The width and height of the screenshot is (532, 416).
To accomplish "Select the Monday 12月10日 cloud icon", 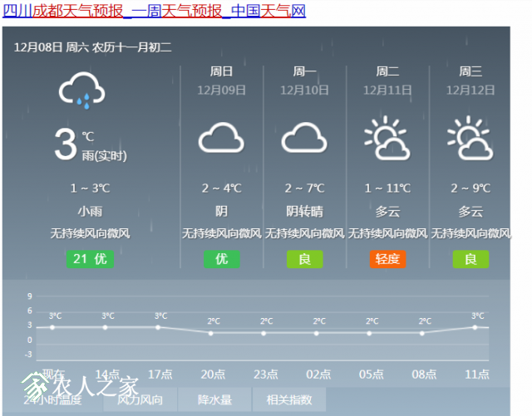I will click(304, 137).
